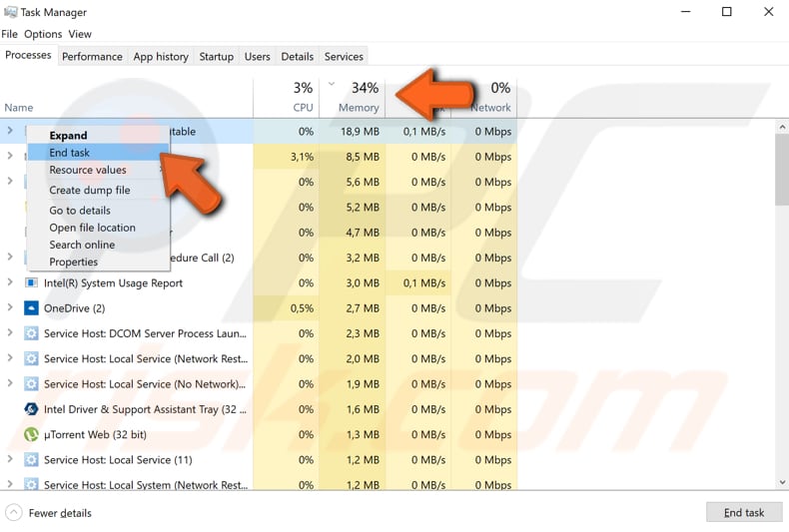This screenshot has height=532, width=789.
Task: Click the Intel(R) System Usage Report icon
Action: [x=31, y=283]
